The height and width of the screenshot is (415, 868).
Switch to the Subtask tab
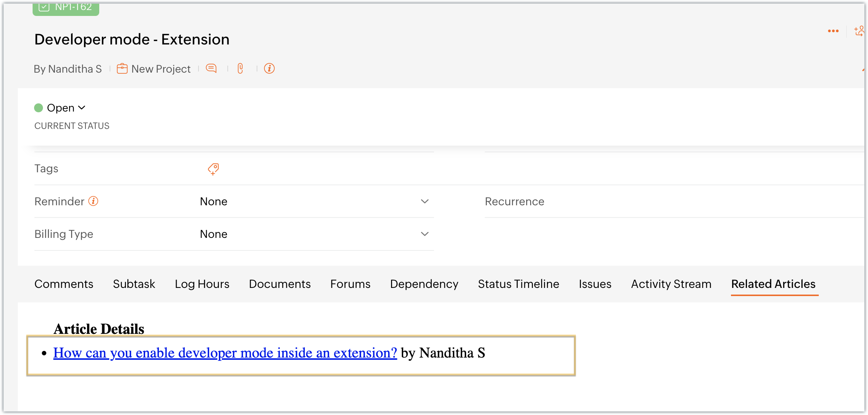pos(134,284)
